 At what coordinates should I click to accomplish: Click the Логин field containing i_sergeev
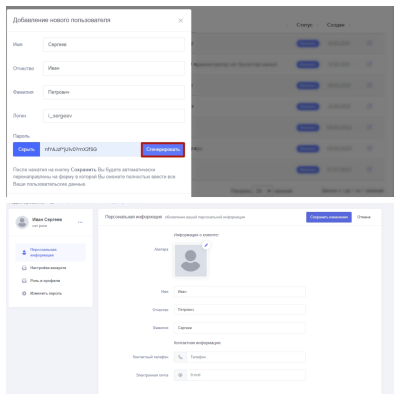pyautogui.click(x=114, y=116)
